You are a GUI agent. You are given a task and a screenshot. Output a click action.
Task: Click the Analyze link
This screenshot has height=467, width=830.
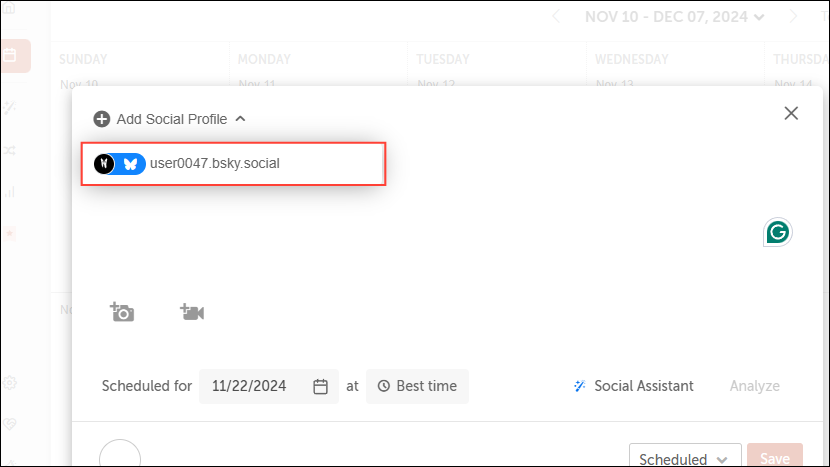754,386
